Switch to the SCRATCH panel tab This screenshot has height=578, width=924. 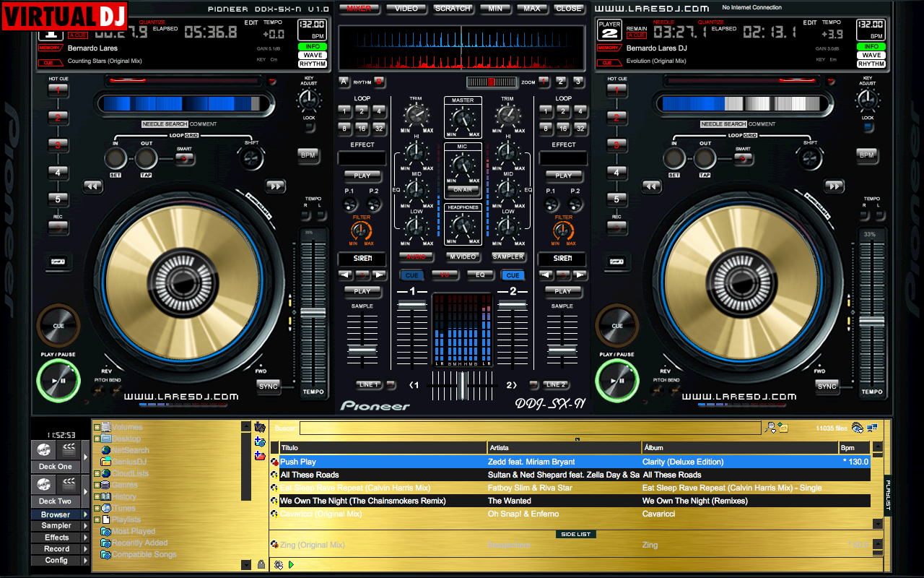(453, 9)
